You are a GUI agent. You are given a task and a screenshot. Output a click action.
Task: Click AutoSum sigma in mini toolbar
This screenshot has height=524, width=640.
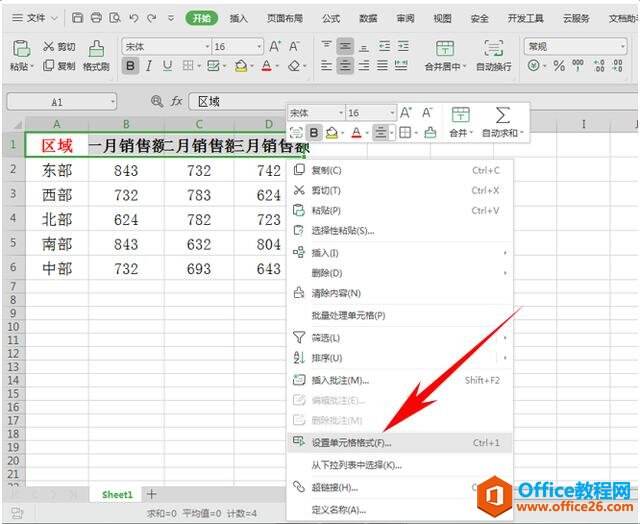pyautogui.click(x=502, y=115)
